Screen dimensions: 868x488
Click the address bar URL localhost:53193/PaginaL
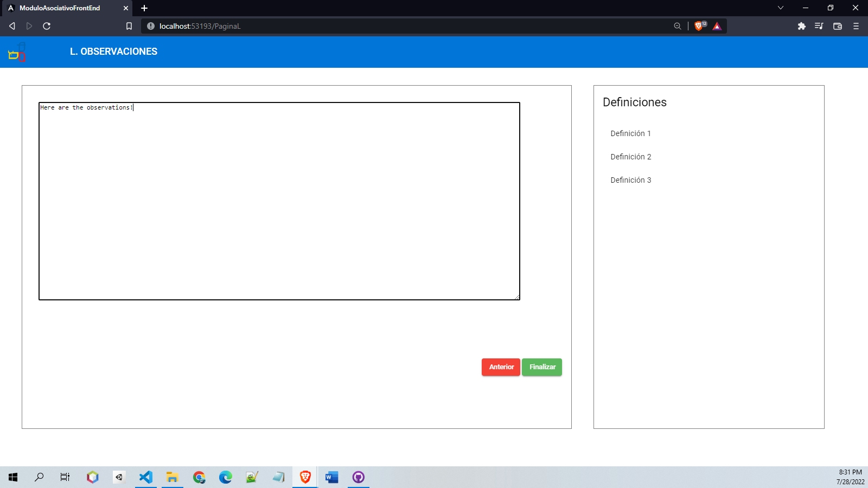pos(200,26)
